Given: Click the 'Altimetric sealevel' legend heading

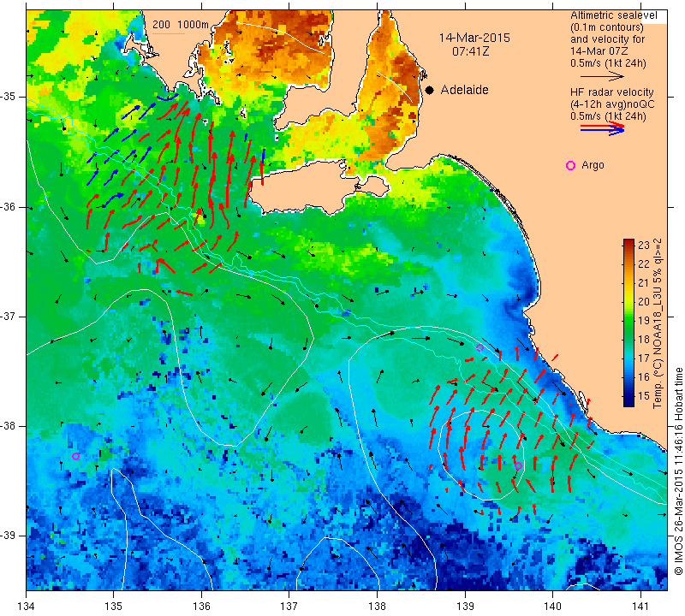Looking at the screenshot, I should point(613,15).
